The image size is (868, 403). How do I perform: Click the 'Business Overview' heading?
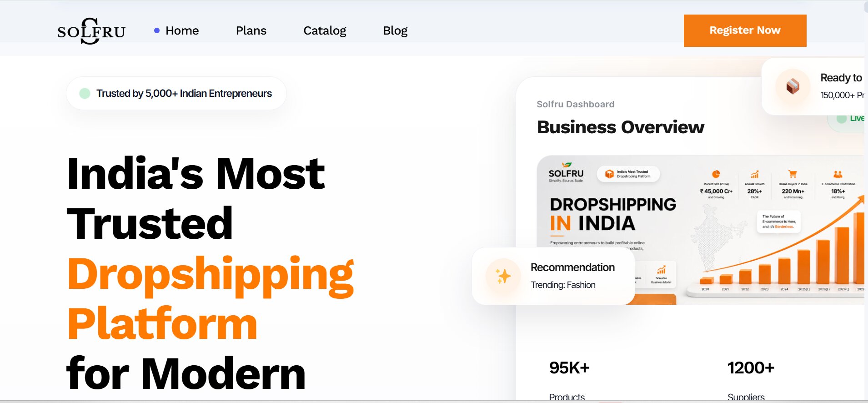pos(621,127)
